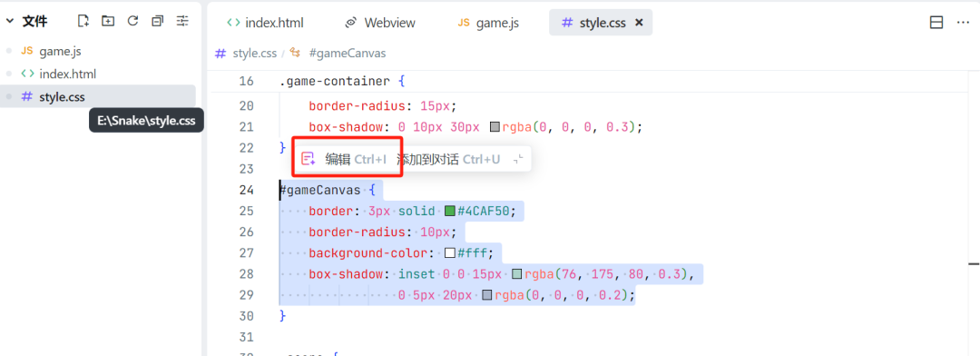Switch to the Webview tab
Viewport: 980px width, 356px height.
pos(380,23)
